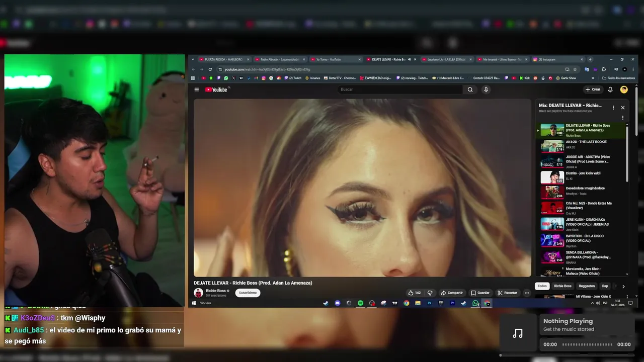Play BAYRITON - EN LA DISCO from playlist
The image size is (644, 362).
(582, 240)
